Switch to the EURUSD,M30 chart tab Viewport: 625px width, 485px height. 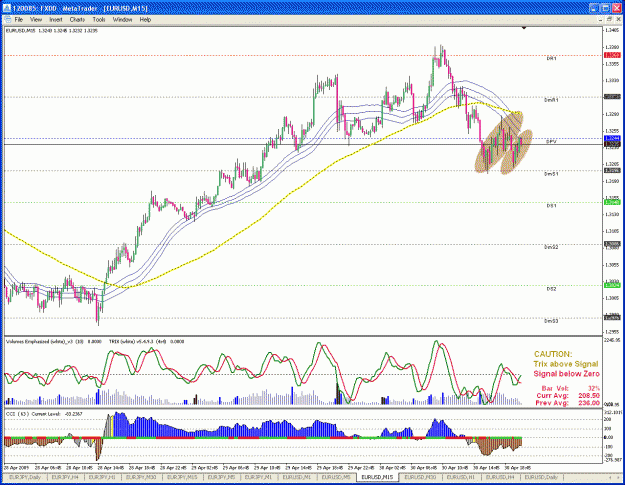[x=420, y=477]
